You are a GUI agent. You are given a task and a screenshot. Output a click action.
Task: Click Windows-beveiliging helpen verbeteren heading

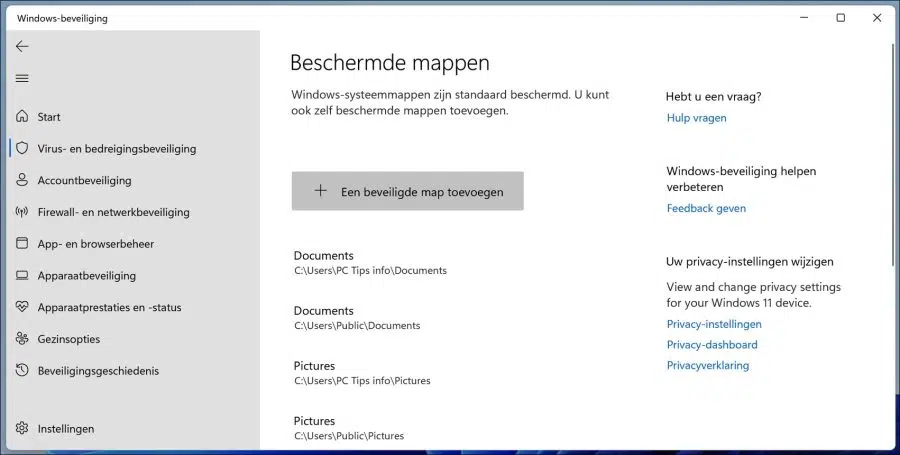[x=741, y=178]
